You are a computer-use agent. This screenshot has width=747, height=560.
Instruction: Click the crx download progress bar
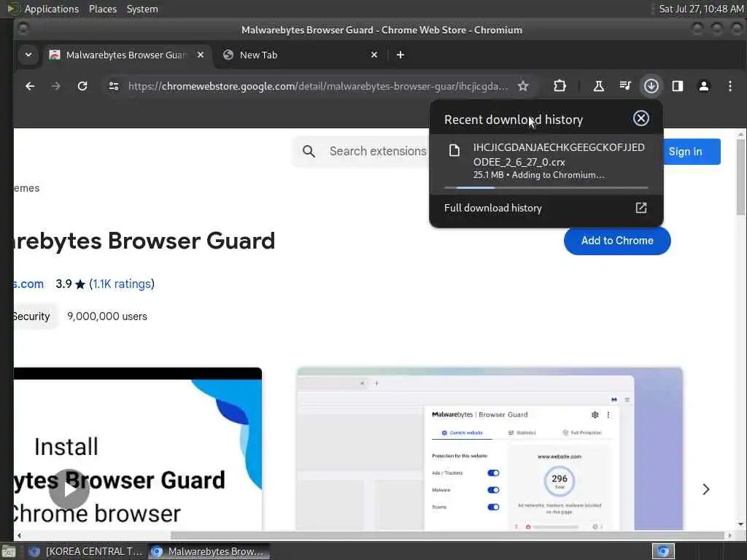tap(546, 187)
